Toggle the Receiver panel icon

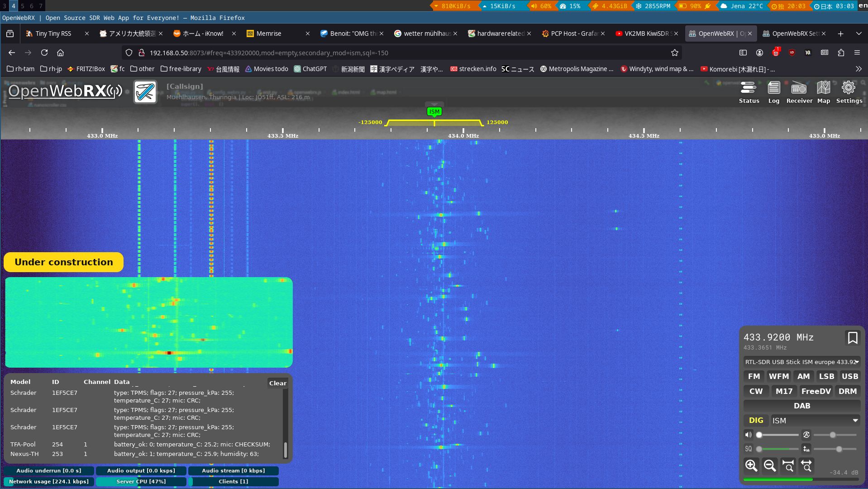799,93
